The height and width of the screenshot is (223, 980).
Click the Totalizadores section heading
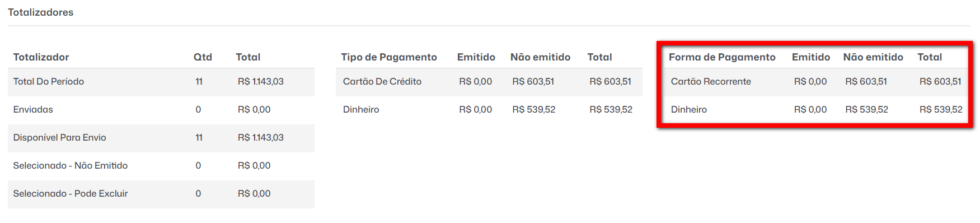coord(40,12)
